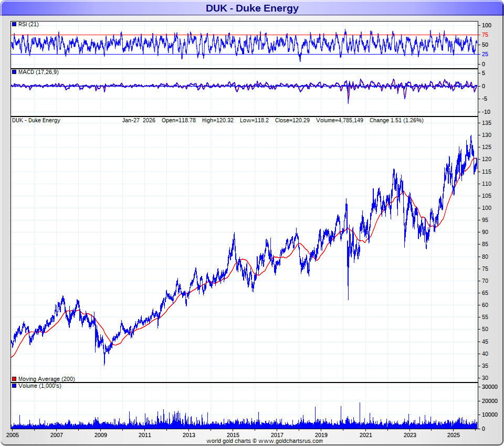Click the 2020 price crash low point
This screenshot has width=504, height=446.
[349, 299]
